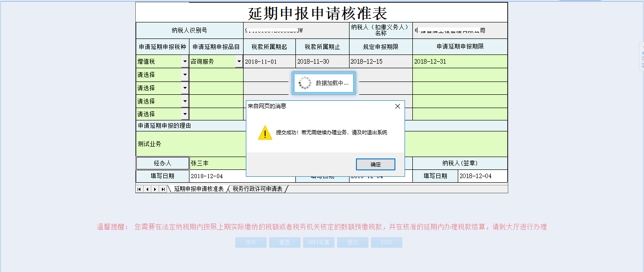Click the first-sheet navigation arrow icon
This screenshot has width=644, height=272.
(139, 189)
